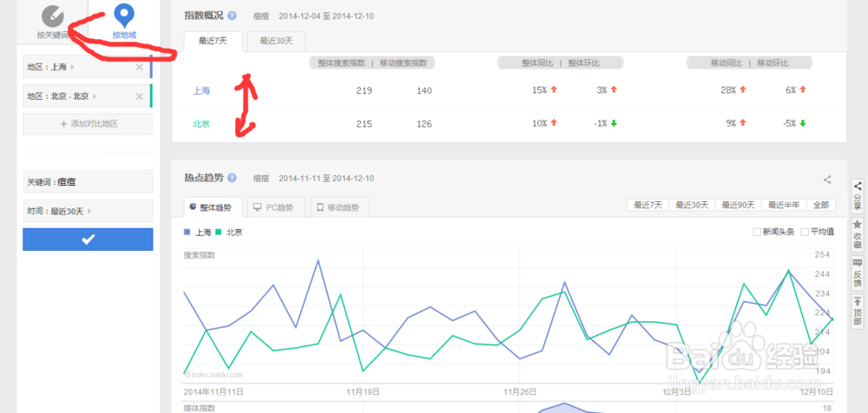Click the 移动环比 column header
Screen dimensions: 868x413
pyautogui.click(x=773, y=62)
